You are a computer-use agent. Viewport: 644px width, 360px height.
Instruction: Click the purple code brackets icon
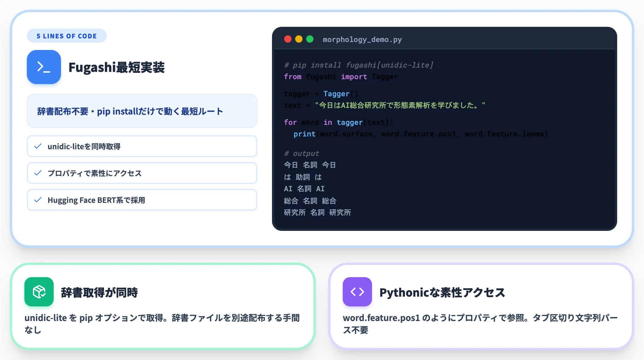[x=357, y=292]
